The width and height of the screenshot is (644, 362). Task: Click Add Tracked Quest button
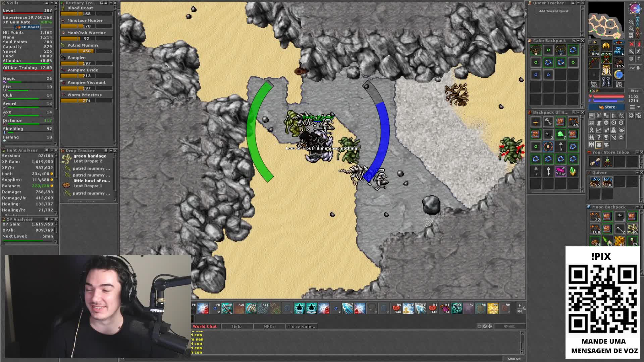554,11
